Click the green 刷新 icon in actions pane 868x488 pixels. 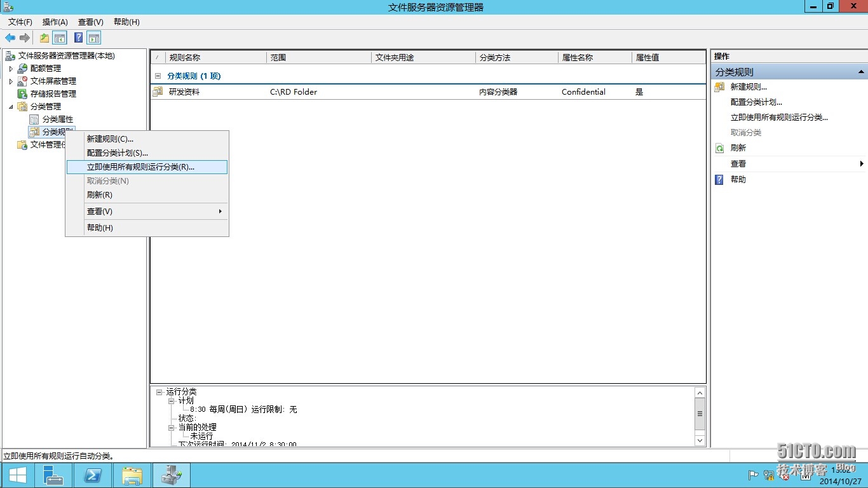pos(719,148)
